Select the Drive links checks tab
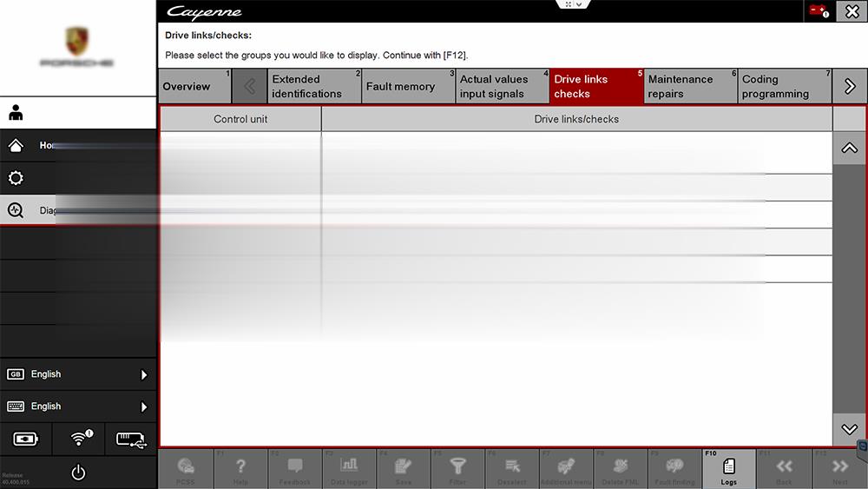The width and height of the screenshot is (868, 489). tap(597, 86)
